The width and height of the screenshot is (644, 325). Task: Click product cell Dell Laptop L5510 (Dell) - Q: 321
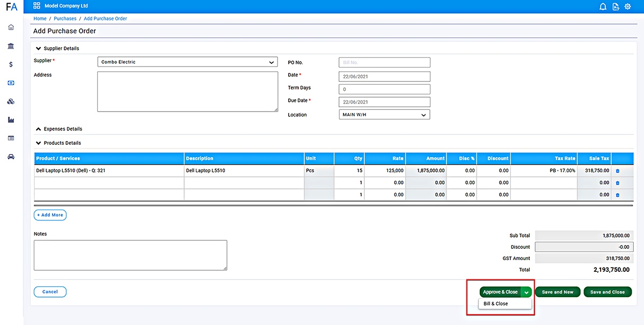click(109, 171)
